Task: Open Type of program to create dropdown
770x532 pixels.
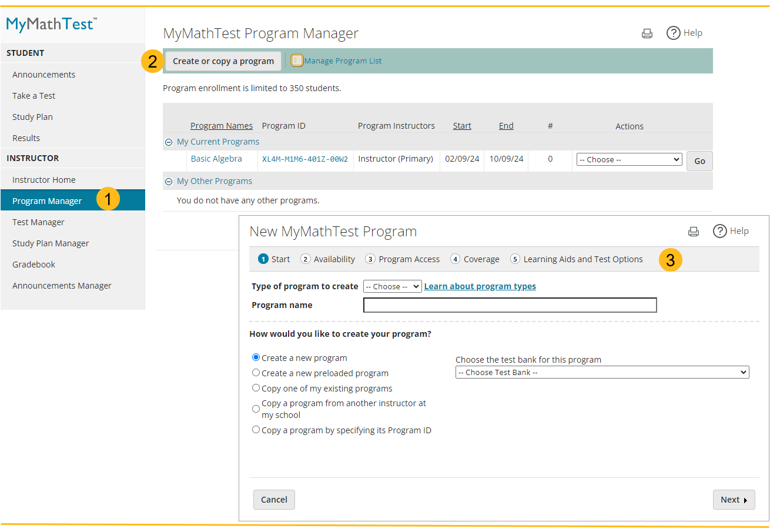Action: (392, 286)
